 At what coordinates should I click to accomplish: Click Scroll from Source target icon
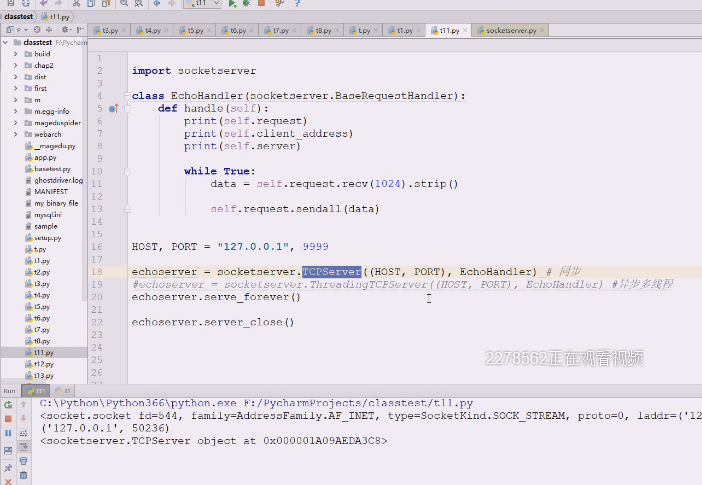[37, 30]
